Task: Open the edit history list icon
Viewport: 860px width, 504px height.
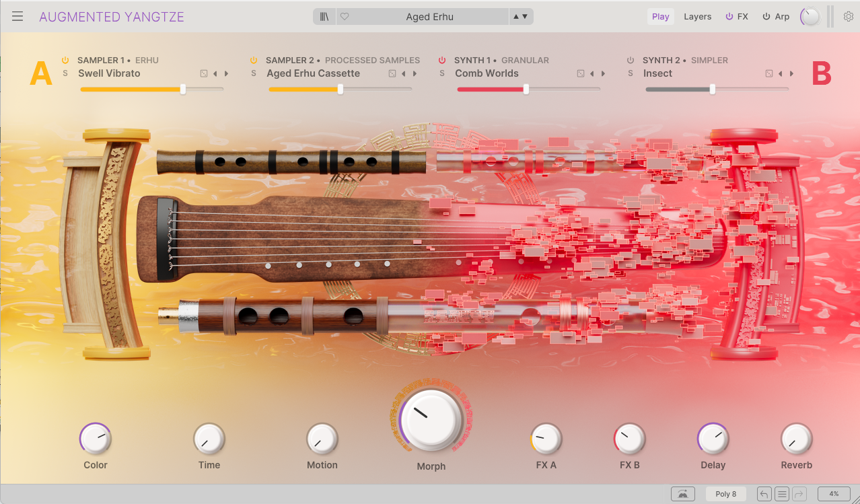Action: [781, 494]
